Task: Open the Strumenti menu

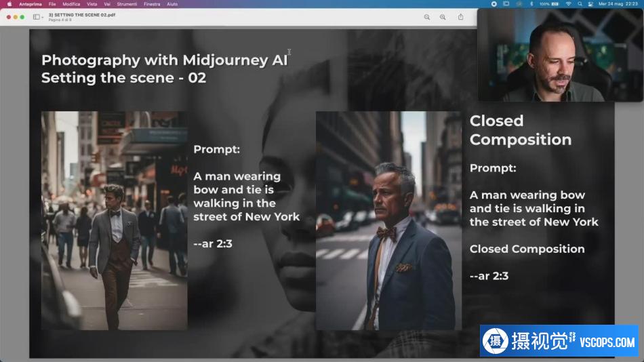Action: (127, 4)
